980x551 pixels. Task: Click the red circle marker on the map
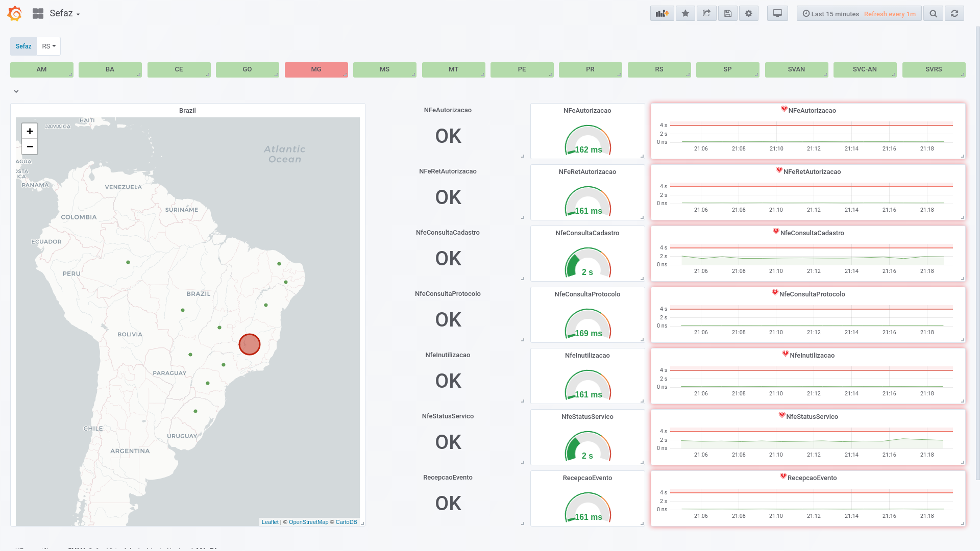pos(250,344)
